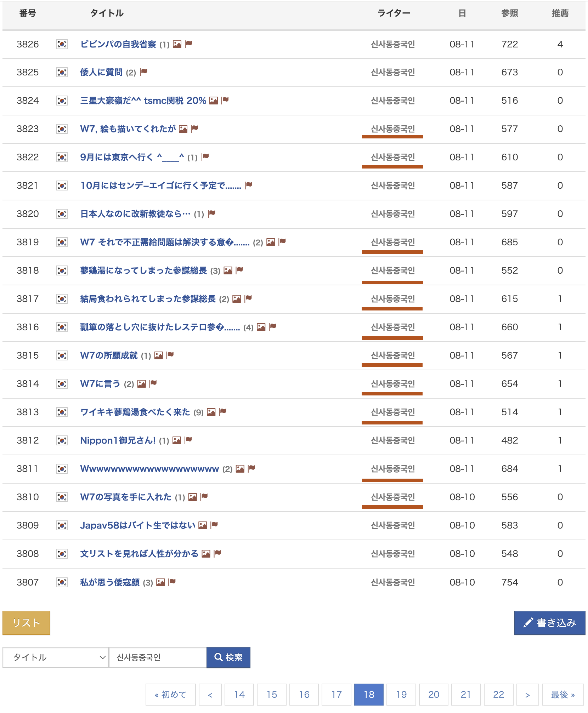588x713 pixels.
Task: Click the image icon on post 3824
Action: [x=214, y=101]
